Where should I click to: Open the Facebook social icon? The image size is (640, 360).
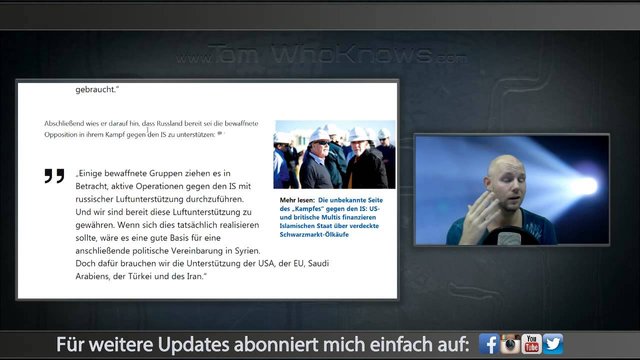489,344
